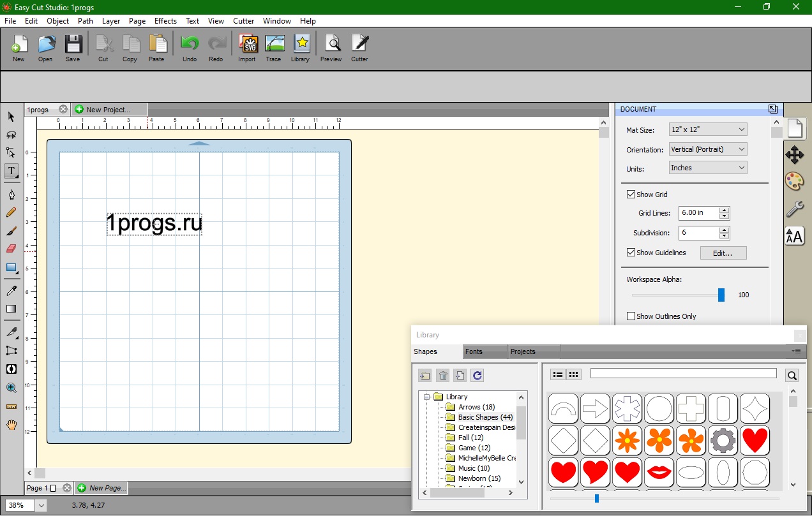Open the Units dropdown
The width and height of the screenshot is (812, 516).
click(x=707, y=168)
